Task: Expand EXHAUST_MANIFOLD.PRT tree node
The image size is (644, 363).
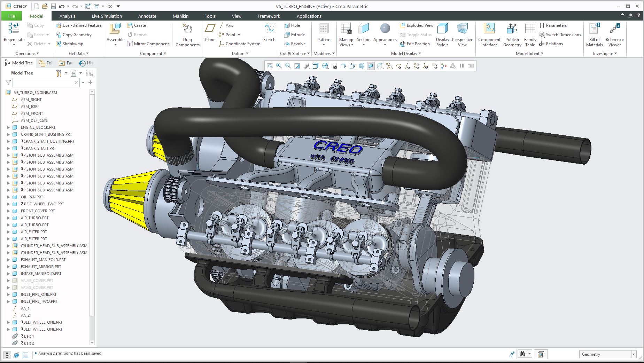Action: [x=9, y=260]
